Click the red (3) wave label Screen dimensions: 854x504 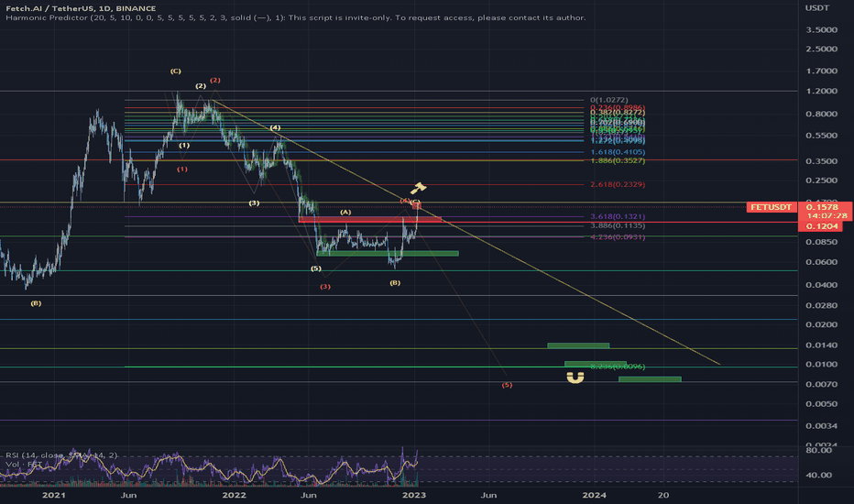click(x=325, y=287)
